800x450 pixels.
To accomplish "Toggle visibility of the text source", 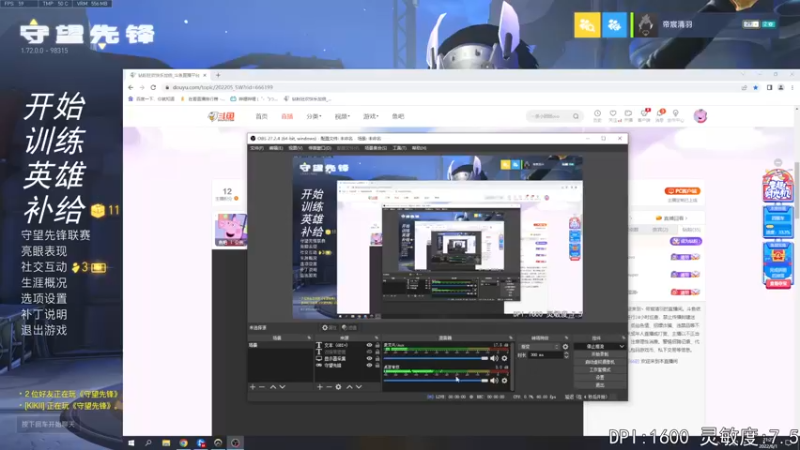I will coord(369,345).
